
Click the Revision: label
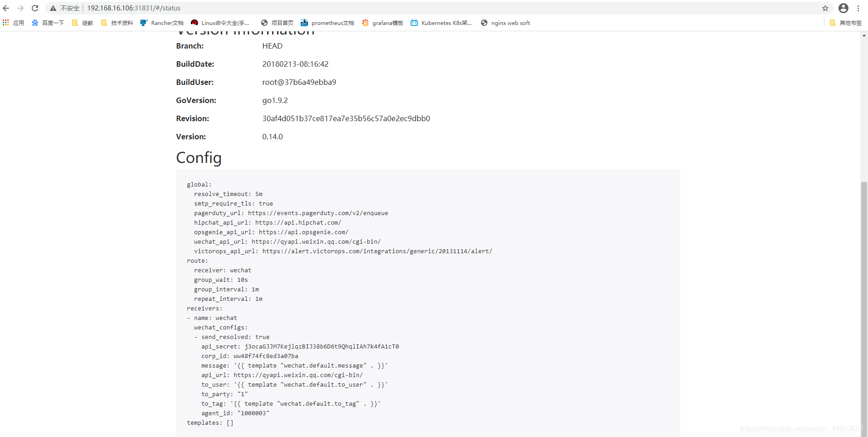193,118
